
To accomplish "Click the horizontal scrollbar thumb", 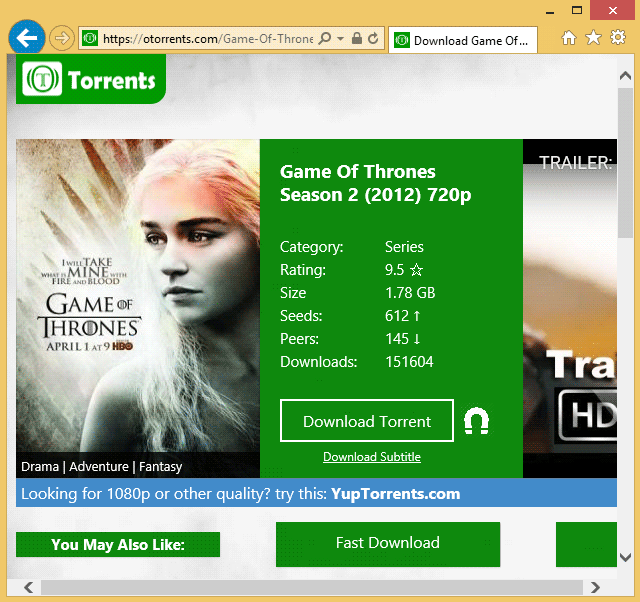I will pyautogui.click(x=312, y=588).
